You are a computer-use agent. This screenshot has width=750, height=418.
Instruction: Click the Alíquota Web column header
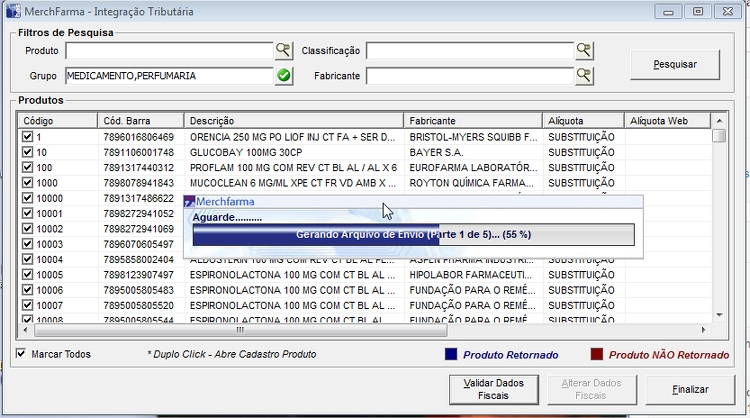667,120
